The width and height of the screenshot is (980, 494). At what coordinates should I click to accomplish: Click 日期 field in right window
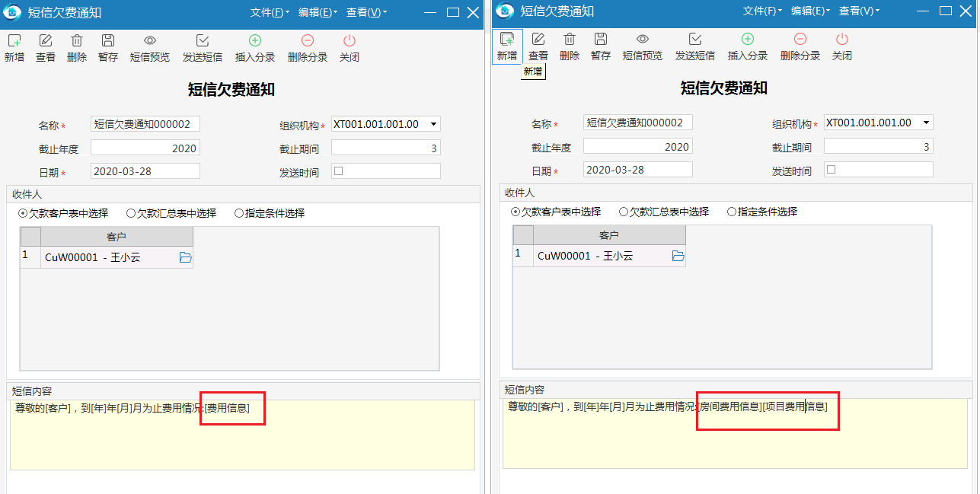[638, 170]
